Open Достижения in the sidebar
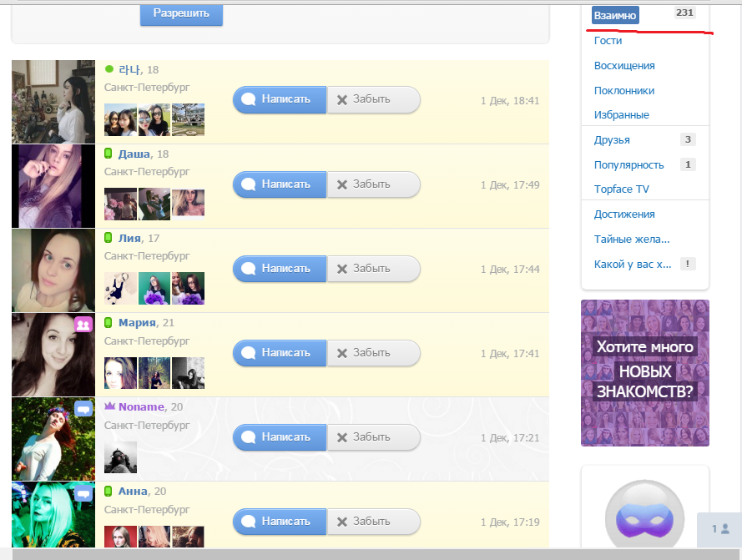The image size is (742, 560). (x=624, y=214)
